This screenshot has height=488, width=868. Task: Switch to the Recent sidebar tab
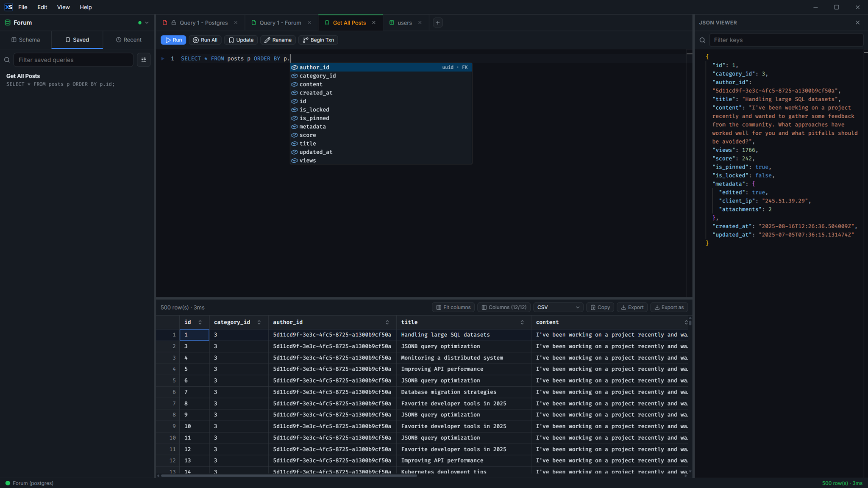(129, 40)
